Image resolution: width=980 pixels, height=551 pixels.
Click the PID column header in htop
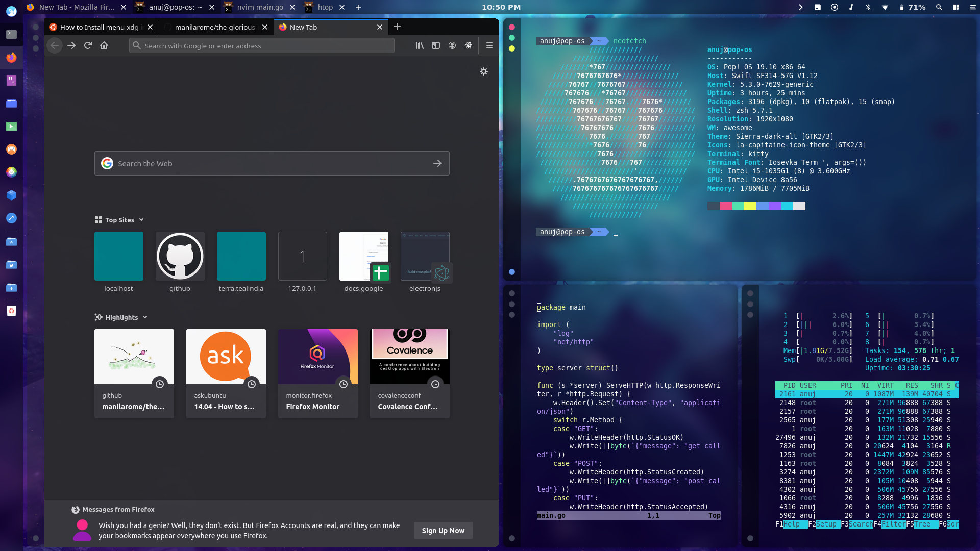[789, 385]
